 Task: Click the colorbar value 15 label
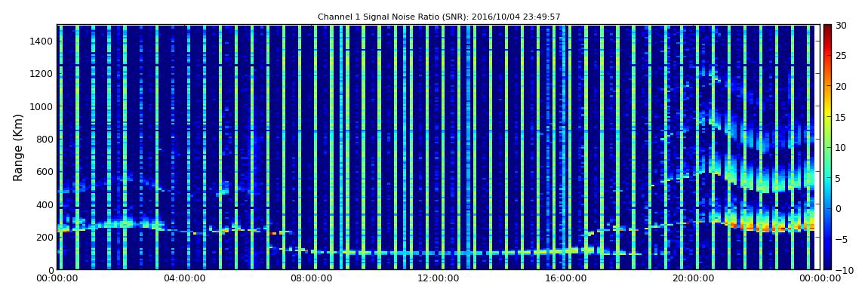842,117
